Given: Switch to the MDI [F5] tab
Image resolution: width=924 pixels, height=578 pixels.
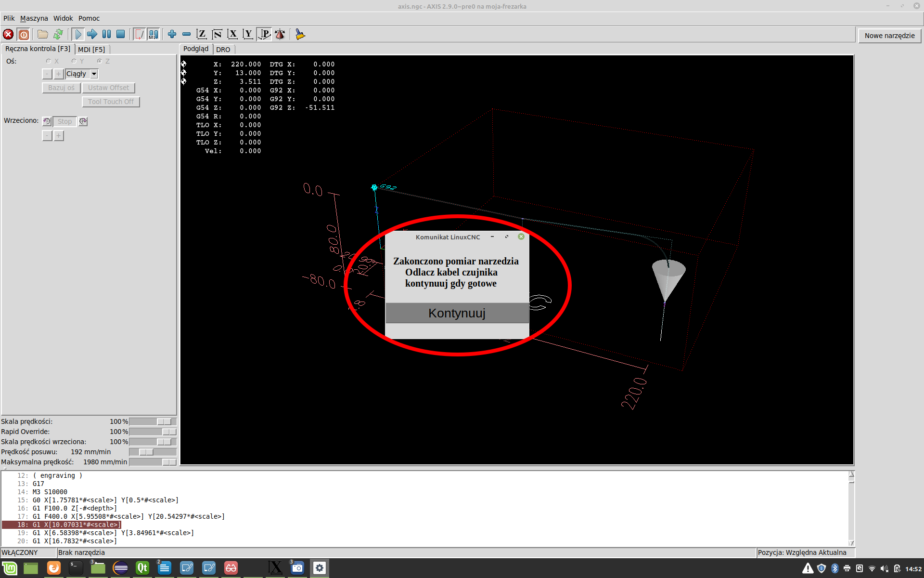Looking at the screenshot, I should (91, 49).
